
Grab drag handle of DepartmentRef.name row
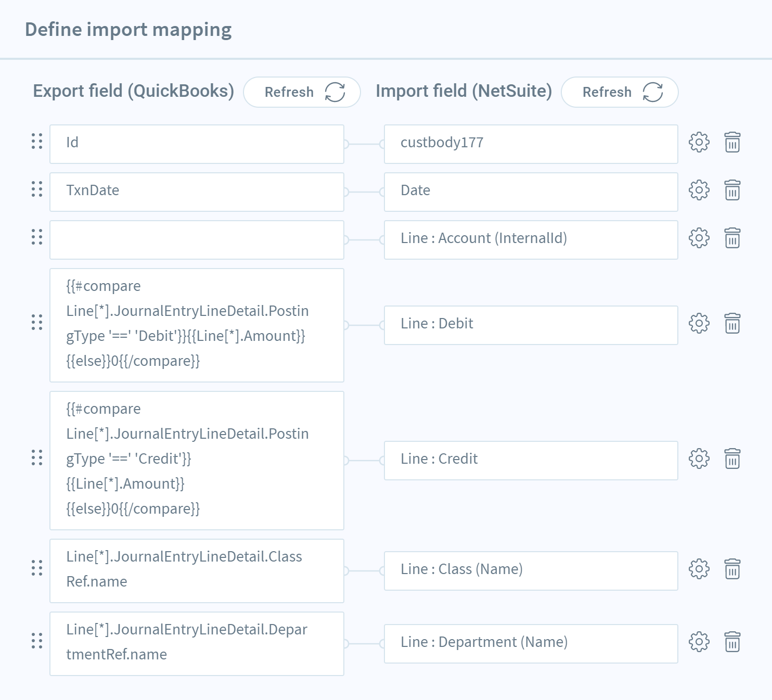tap(37, 641)
